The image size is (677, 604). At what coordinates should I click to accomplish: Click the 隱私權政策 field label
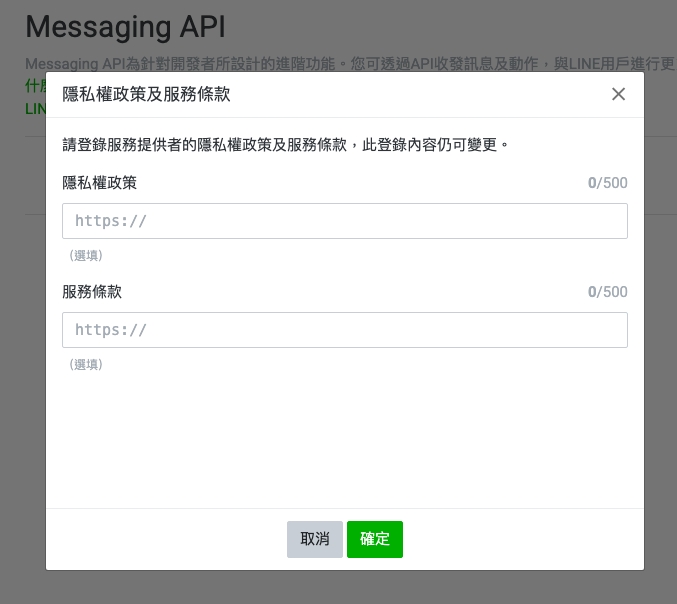pyautogui.click(x=99, y=183)
